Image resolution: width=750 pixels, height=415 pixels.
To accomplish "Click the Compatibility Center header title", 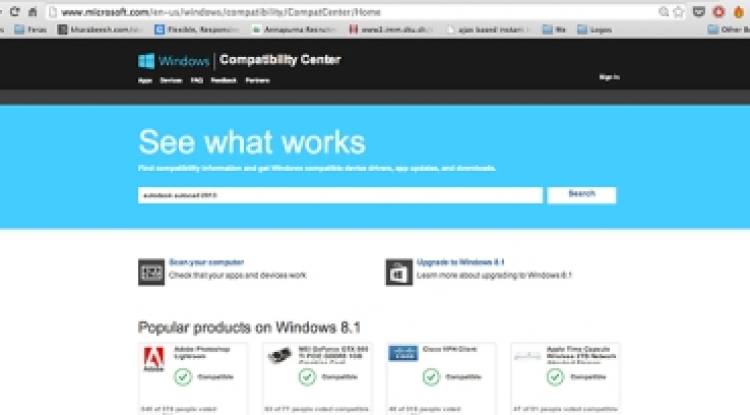I will 280,60.
